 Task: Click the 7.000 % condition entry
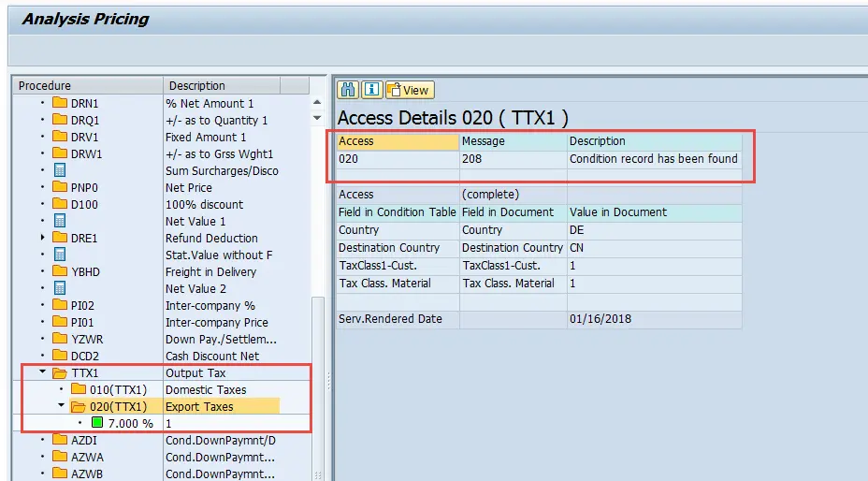pyautogui.click(x=131, y=423)
